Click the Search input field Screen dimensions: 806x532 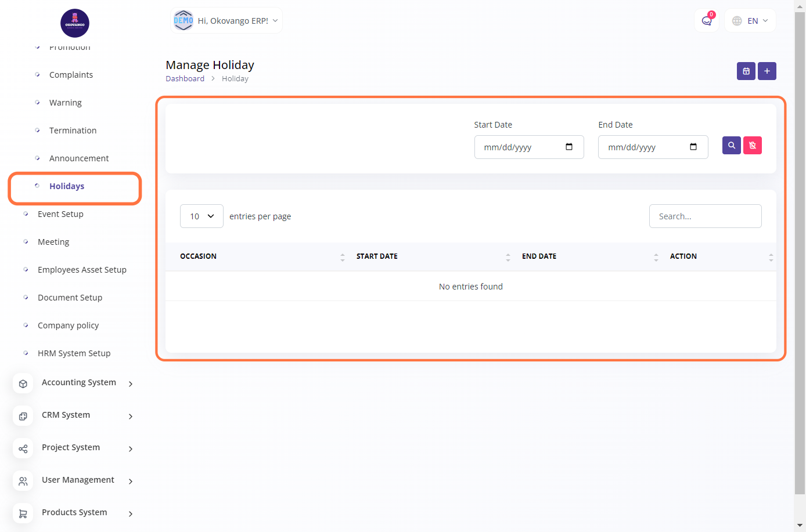tap(705, 216)
